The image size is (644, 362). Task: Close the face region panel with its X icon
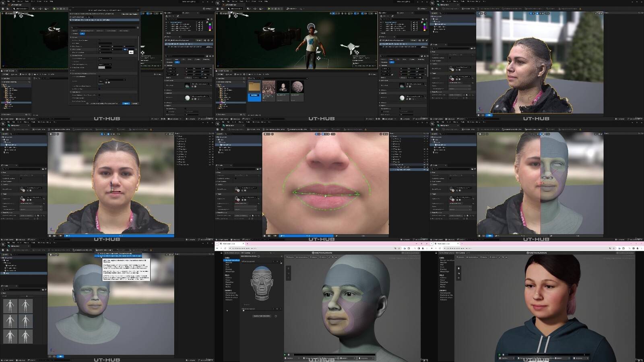click(x=281, y=256)
